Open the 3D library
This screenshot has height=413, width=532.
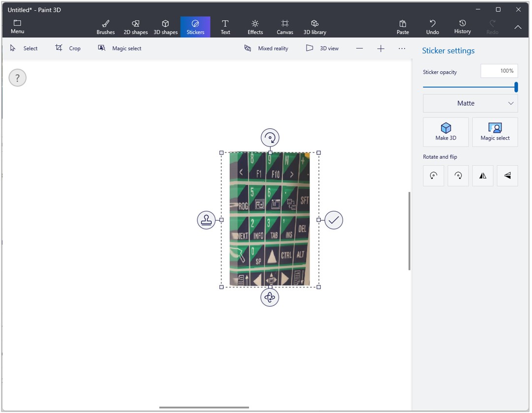pos(314,27)
